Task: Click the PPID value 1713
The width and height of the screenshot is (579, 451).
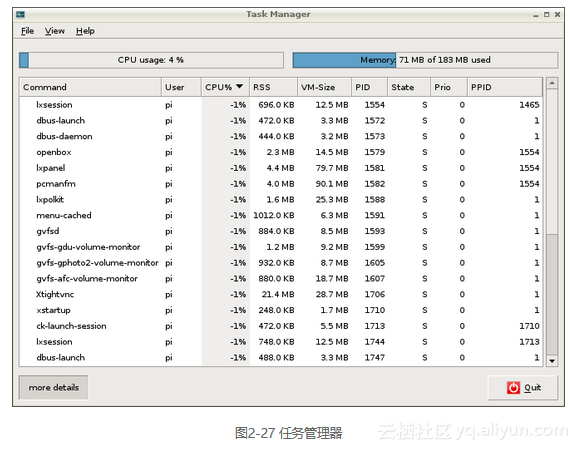Action: coord(529,342)
